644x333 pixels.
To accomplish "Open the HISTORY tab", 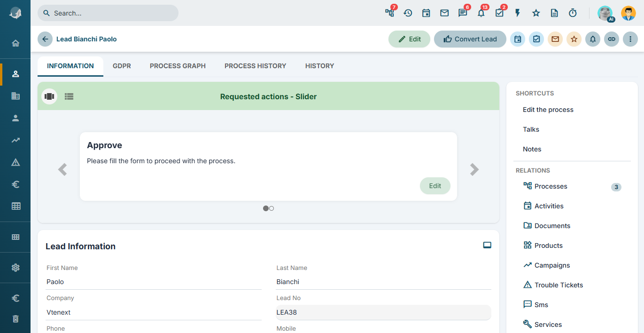I will tap(319, 66).
